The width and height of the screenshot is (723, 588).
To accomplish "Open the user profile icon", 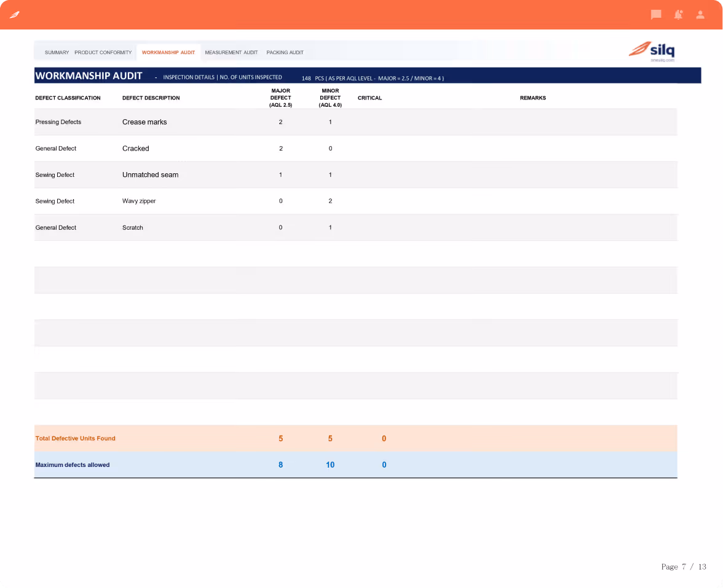I will [x=700, y=15].
